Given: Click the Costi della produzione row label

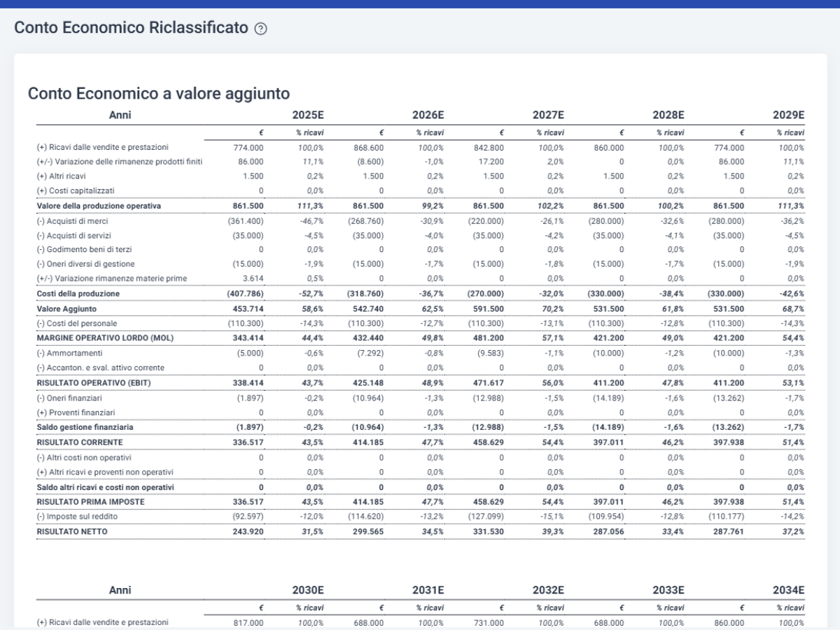Looking at the screenshot, I should (x=78, y=293).
